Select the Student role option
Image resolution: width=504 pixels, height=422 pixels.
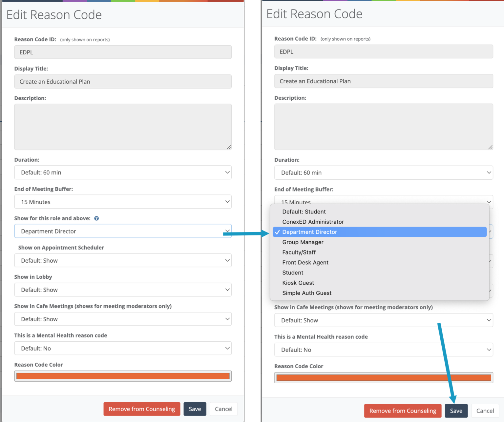click(x=292, y=272)
